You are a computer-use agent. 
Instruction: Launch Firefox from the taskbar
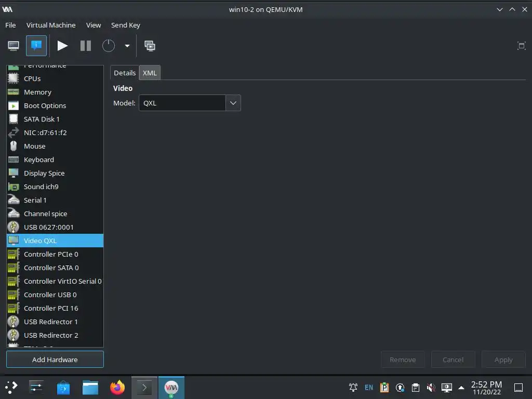[x=117, y=387]
